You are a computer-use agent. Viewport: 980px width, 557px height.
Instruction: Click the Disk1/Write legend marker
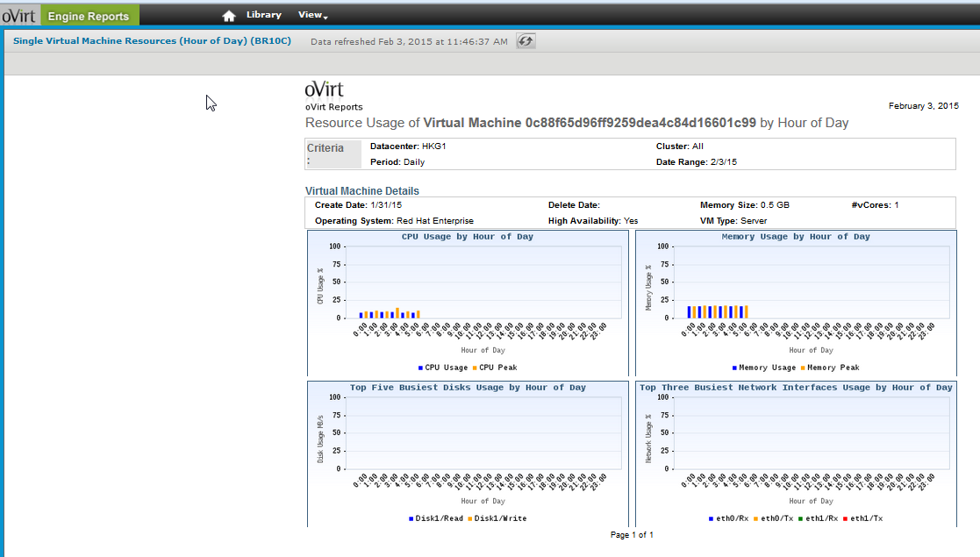pos(470,518)
